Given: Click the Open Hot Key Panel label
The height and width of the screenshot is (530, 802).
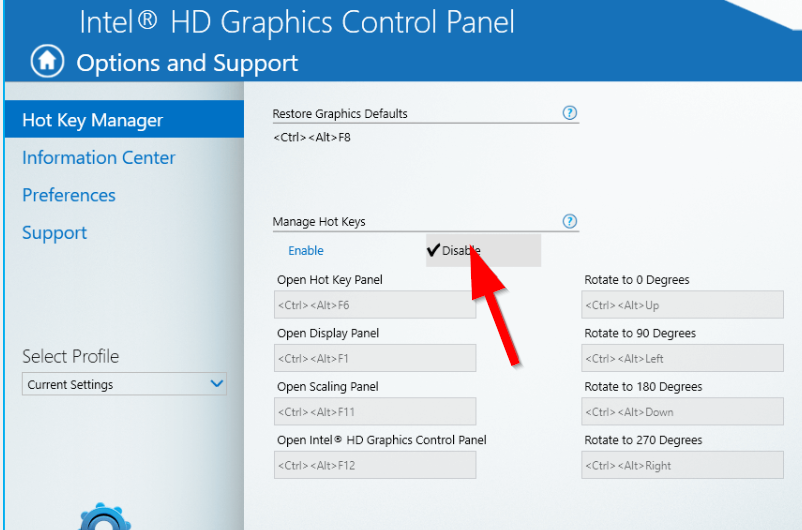Looking at the screenshot, I should (330, 280).
